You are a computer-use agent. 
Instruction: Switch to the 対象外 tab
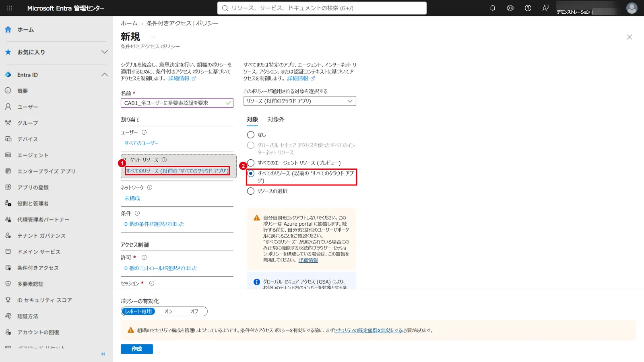[276, 119]
